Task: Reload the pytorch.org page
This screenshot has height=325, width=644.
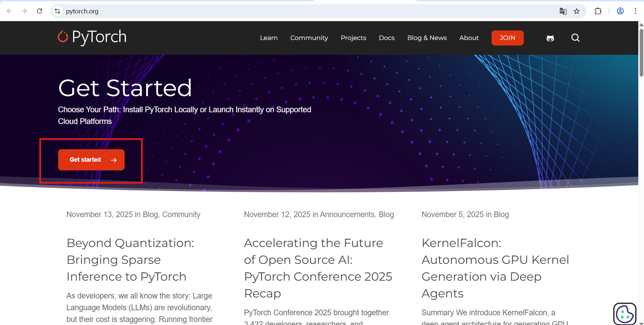Action: pos(39,11)
